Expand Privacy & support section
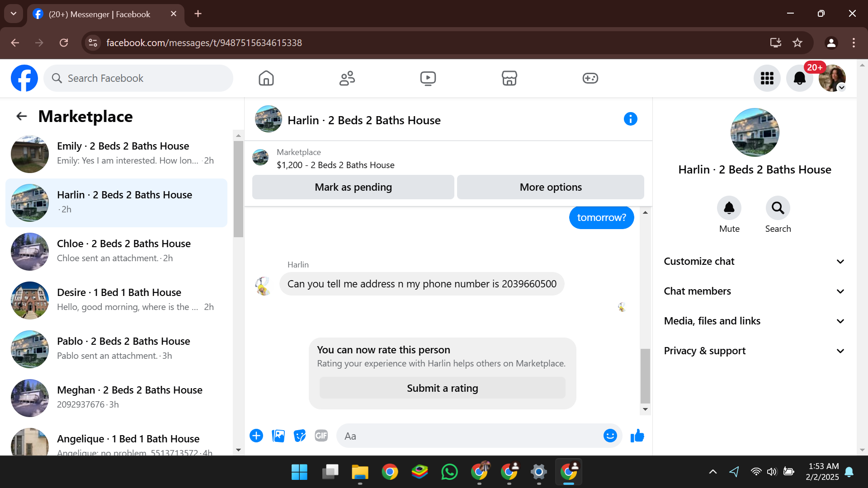Viewport: 868px width, 488px height. click(754, 351)
